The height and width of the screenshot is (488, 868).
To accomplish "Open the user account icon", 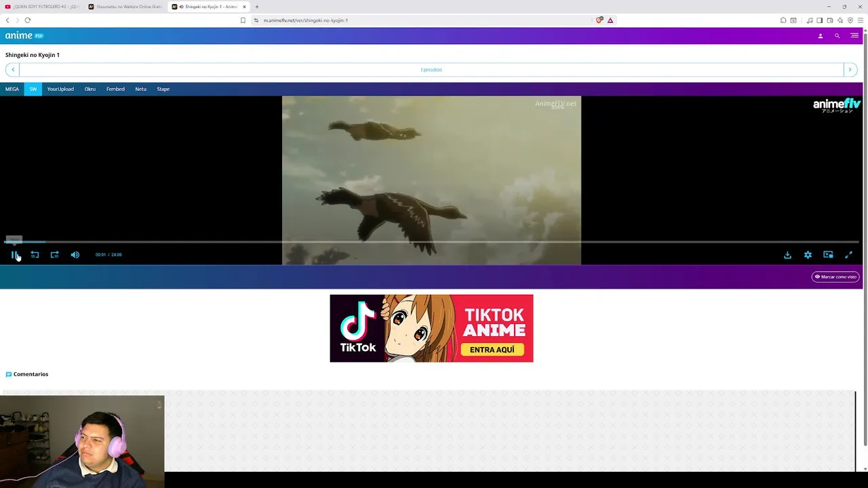I will pos(820,36).
